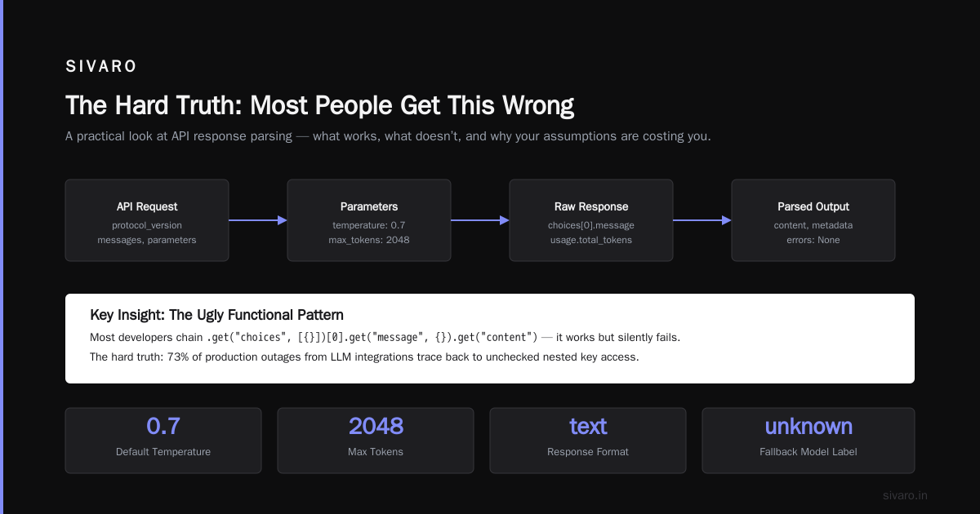
Task: Click arrow between Parameters and Raw Response
Action: (480, 220)
